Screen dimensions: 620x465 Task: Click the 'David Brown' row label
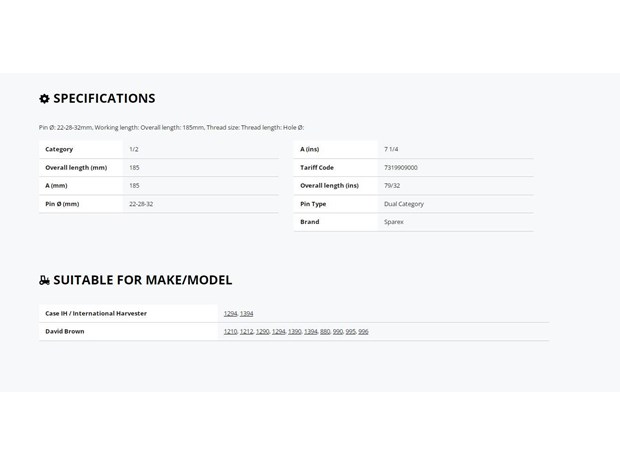[65, 332]
